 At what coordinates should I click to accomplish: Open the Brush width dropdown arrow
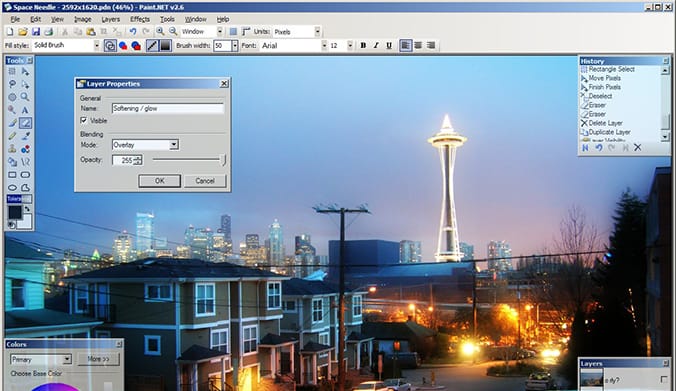tap(235, 45)
